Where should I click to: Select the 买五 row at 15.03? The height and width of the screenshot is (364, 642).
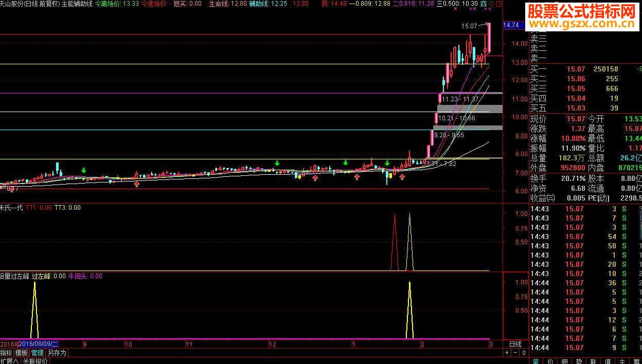click(x=586, y=108)
